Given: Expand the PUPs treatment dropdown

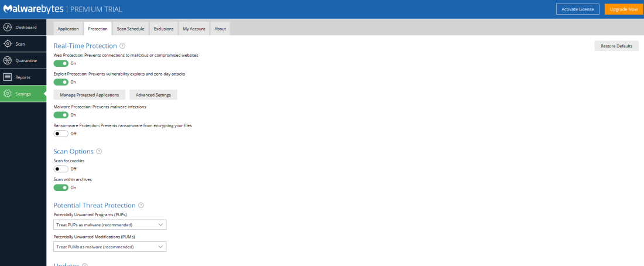Looking at the screenshot, I should coord(109,225).
